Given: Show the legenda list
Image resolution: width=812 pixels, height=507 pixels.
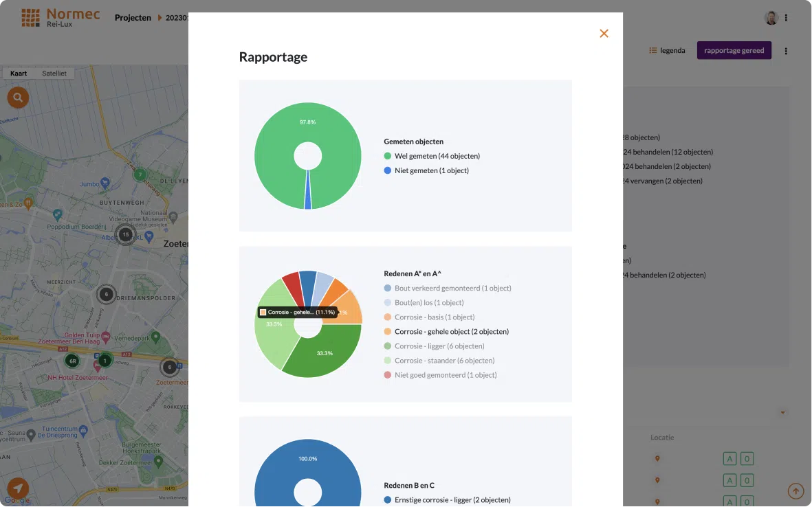Looking at the screenshot, I should [x=667, y=50].
